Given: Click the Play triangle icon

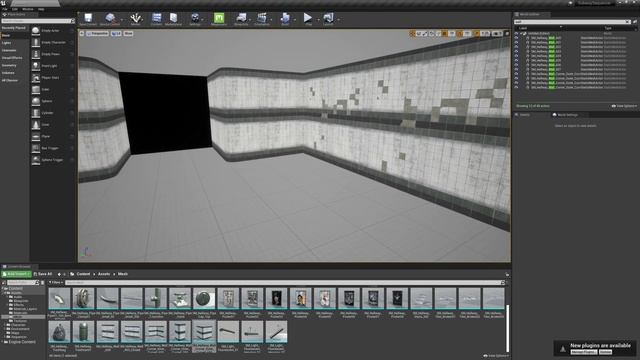Looking at the screenshot, I should click(x=308, y=18).
